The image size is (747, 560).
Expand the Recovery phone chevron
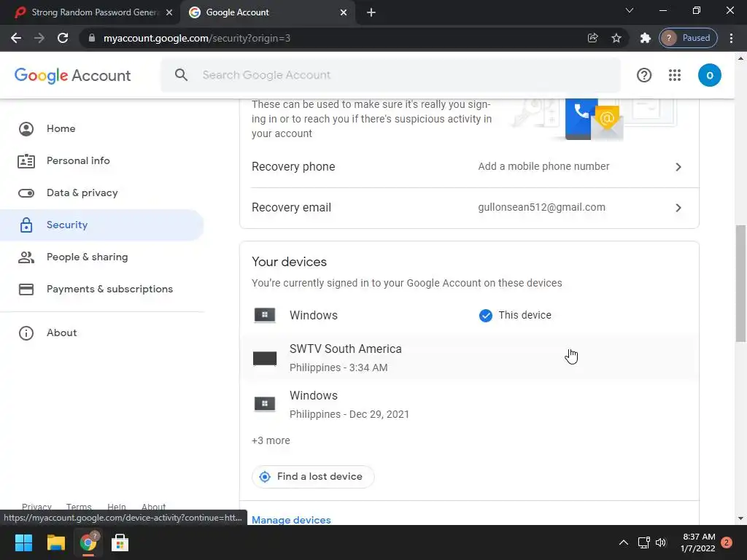click(678, 167)
